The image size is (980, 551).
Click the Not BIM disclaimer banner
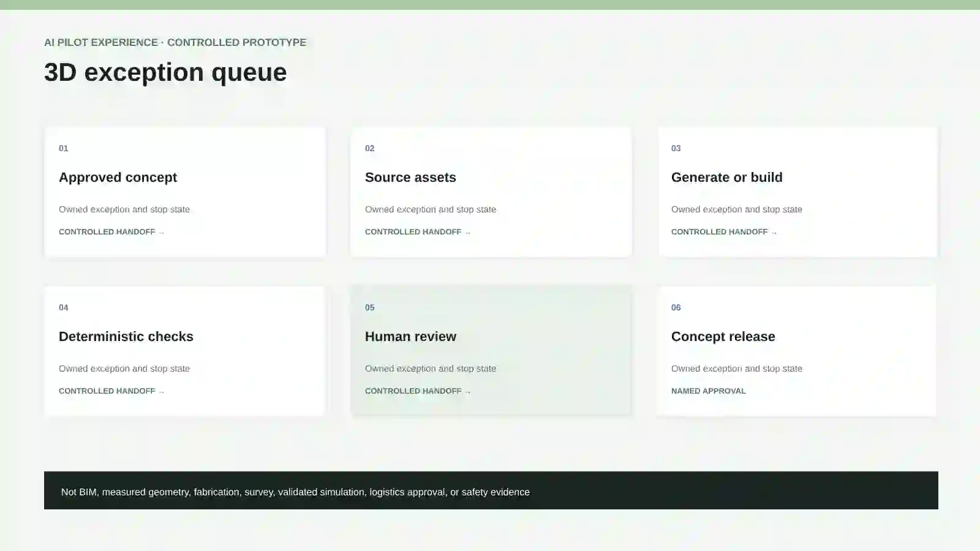tap(491, 490)
